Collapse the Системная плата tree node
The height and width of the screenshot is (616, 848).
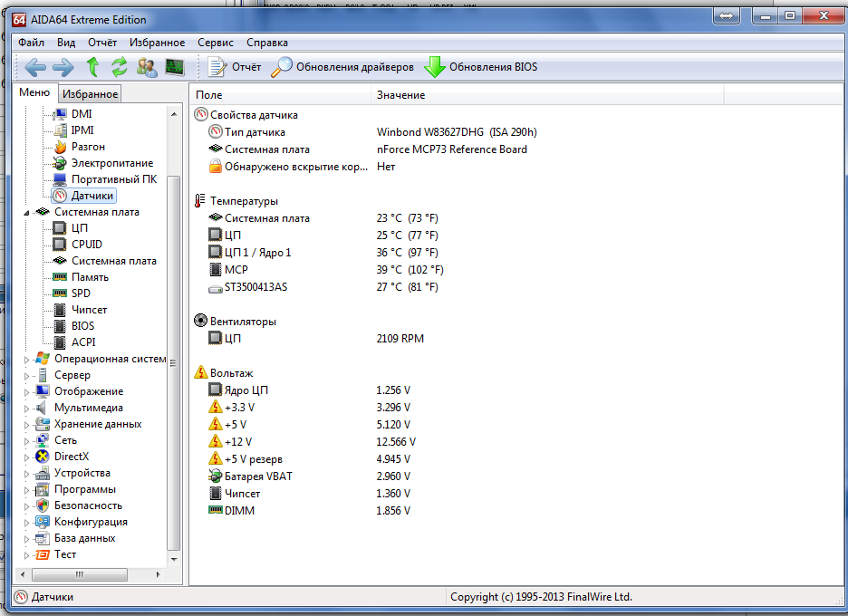click(x=26, y=213)
